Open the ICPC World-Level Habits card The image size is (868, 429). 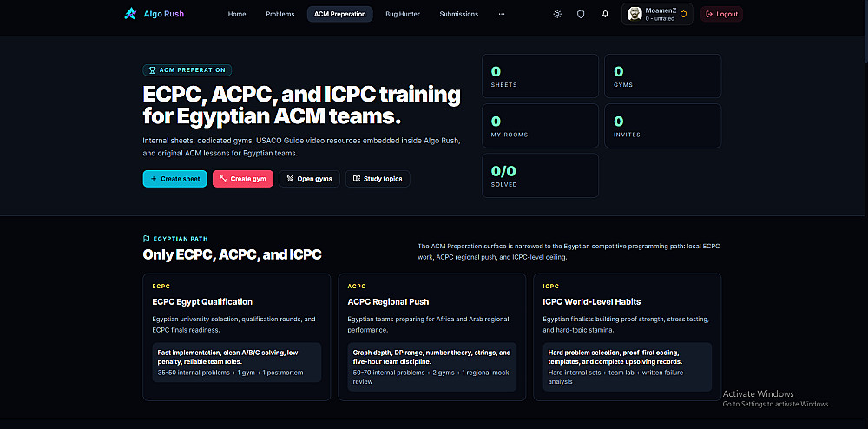(628, 337)
